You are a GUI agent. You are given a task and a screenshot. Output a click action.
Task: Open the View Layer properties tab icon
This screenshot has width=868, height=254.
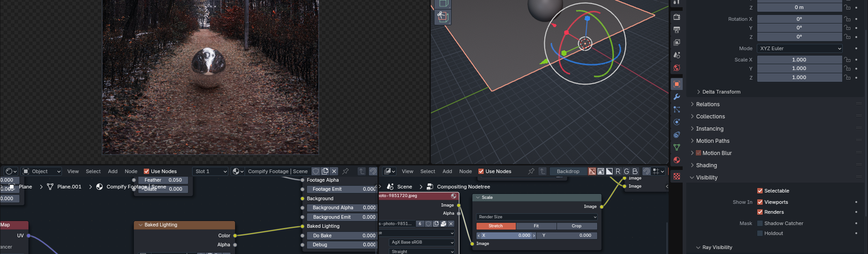677,42
